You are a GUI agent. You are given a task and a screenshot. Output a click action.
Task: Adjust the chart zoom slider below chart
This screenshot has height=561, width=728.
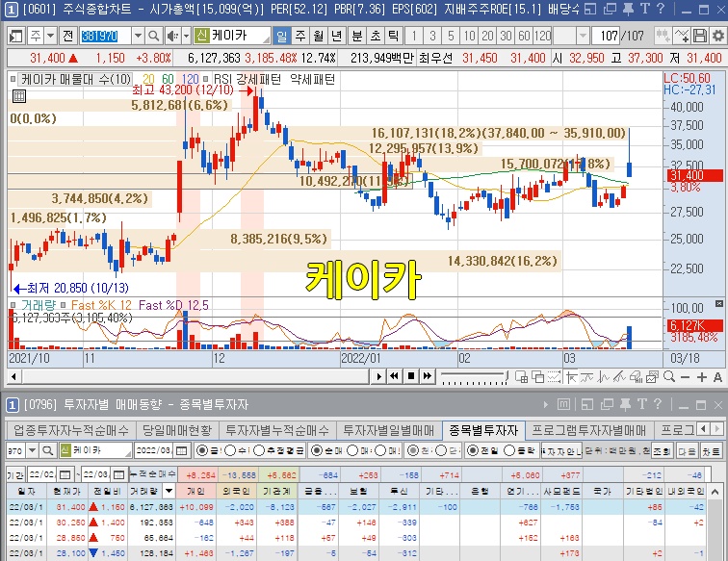point(474,376)
